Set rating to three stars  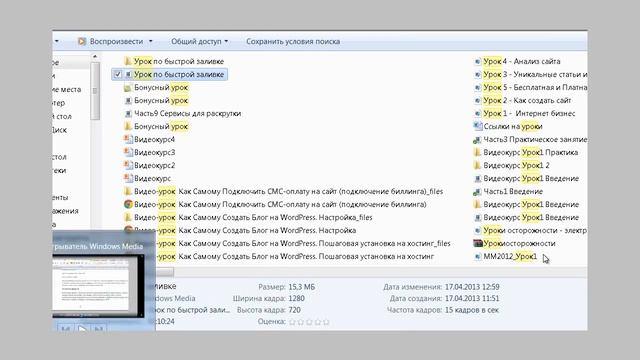tap(309, 322)
